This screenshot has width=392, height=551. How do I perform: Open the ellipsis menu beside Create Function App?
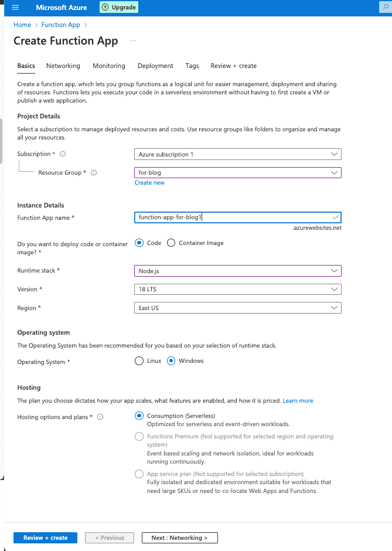tap(133, 42)
